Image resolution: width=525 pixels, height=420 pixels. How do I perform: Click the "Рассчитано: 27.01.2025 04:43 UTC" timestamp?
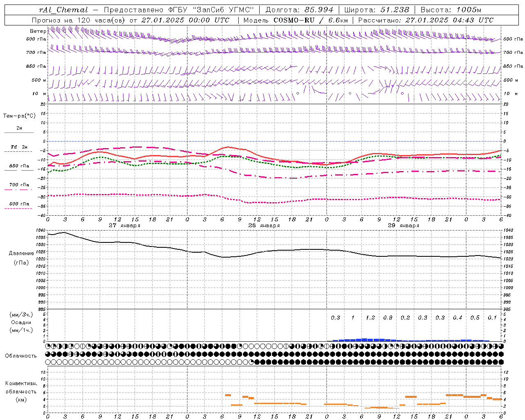[x=426, y=20]
